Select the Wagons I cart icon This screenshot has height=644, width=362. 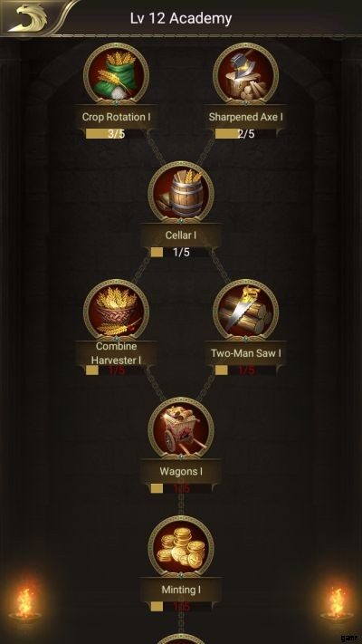pos(181,429)
